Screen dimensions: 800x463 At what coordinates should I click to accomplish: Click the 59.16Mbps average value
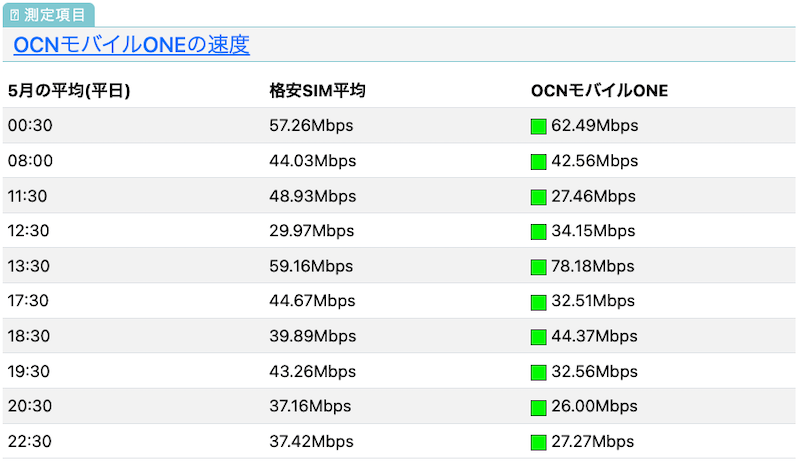311,266
